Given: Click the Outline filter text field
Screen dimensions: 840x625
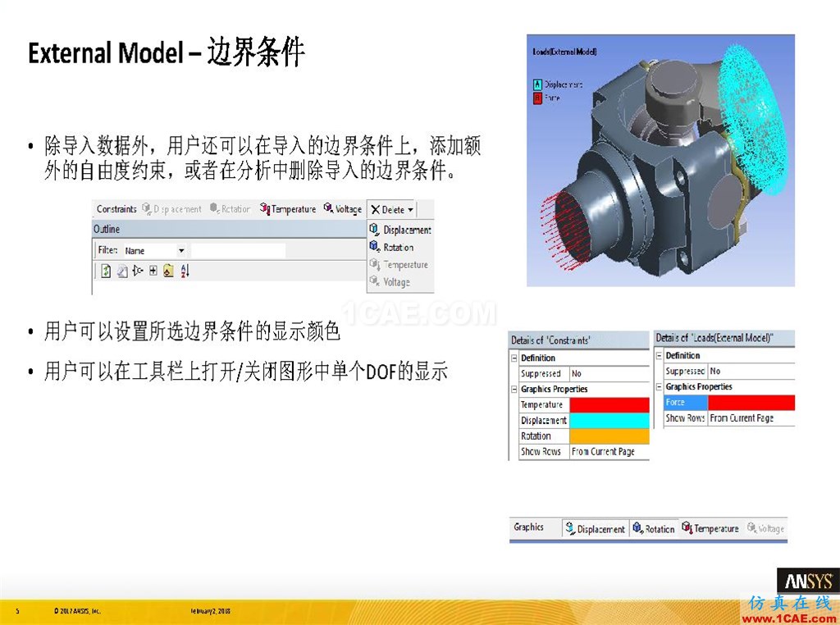Looking at the screenshot, I should 239,250.
